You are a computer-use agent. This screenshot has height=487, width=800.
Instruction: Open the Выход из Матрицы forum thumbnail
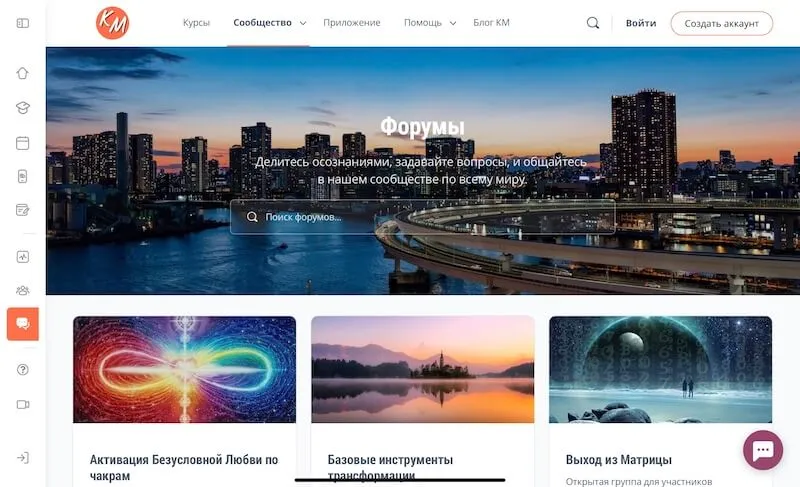pos(660,370)
